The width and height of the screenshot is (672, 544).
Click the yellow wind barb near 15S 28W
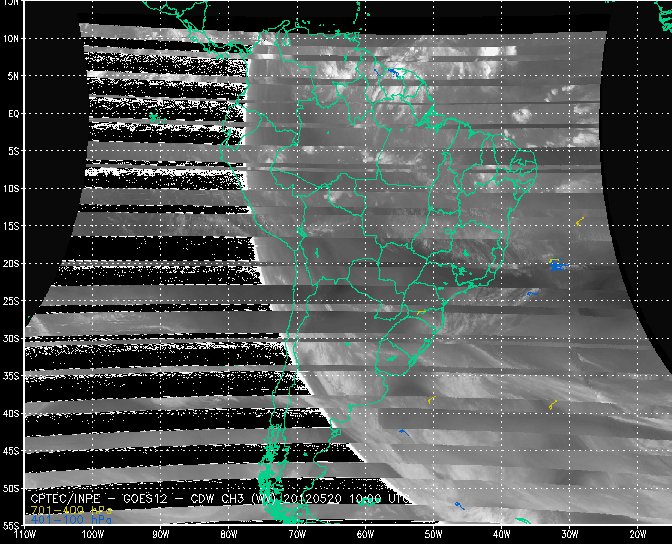tap(580, 221)
